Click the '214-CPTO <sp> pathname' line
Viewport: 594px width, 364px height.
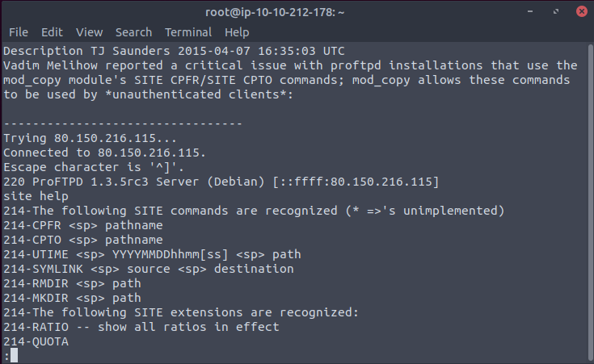click(x=83, y=240)
